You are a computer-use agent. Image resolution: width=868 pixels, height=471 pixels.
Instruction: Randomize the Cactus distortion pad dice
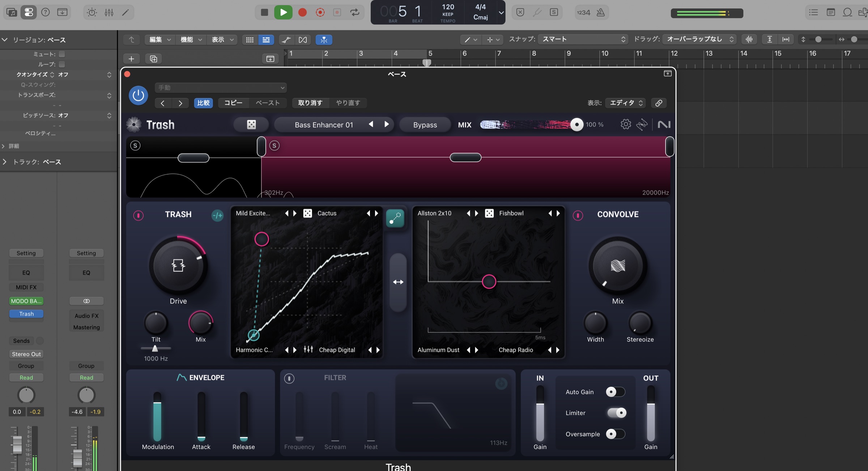(307, 213)
